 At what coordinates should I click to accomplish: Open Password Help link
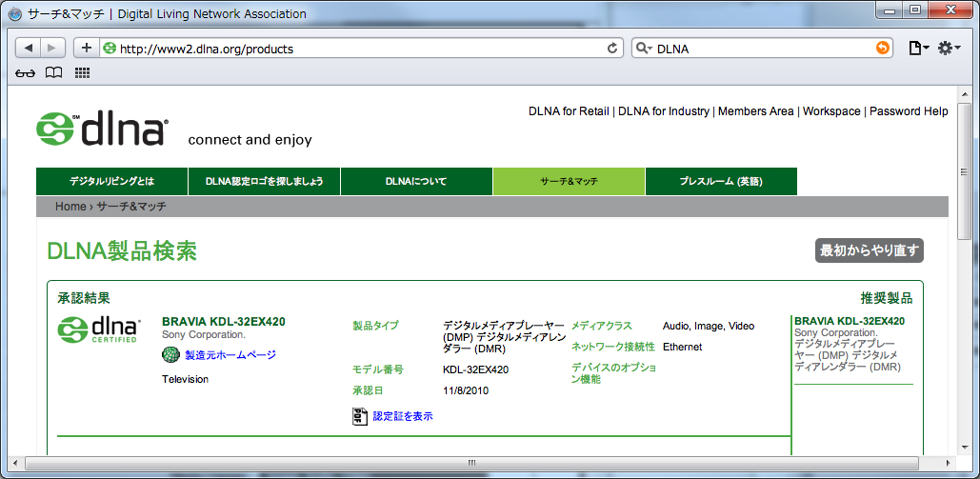point(909,111)
